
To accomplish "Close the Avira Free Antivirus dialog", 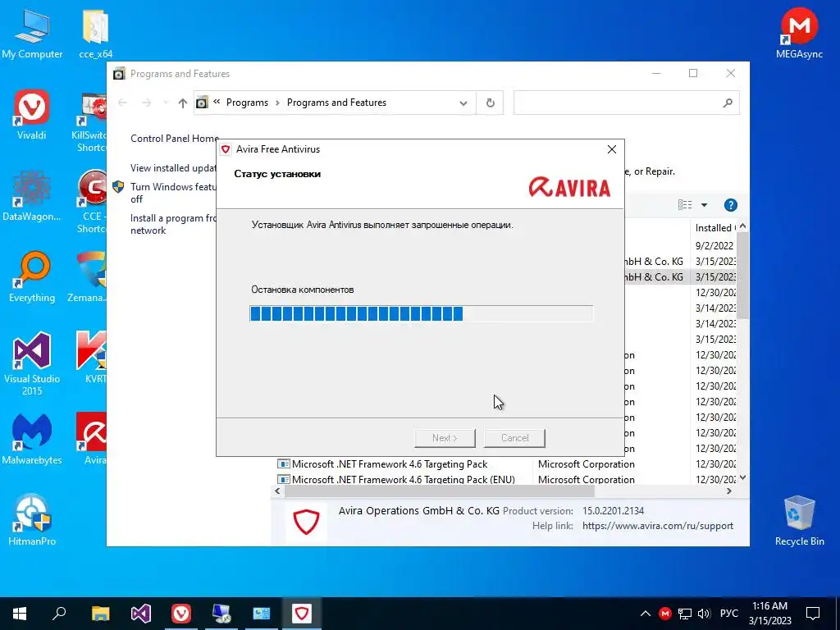I will click(x=612, y=149).
